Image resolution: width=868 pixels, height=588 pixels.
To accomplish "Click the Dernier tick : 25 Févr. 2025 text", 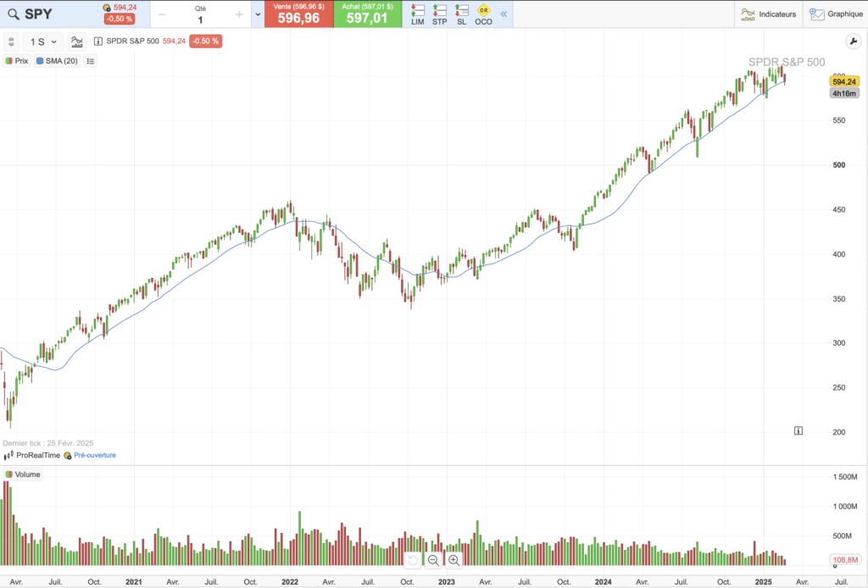I will (48, 443).
